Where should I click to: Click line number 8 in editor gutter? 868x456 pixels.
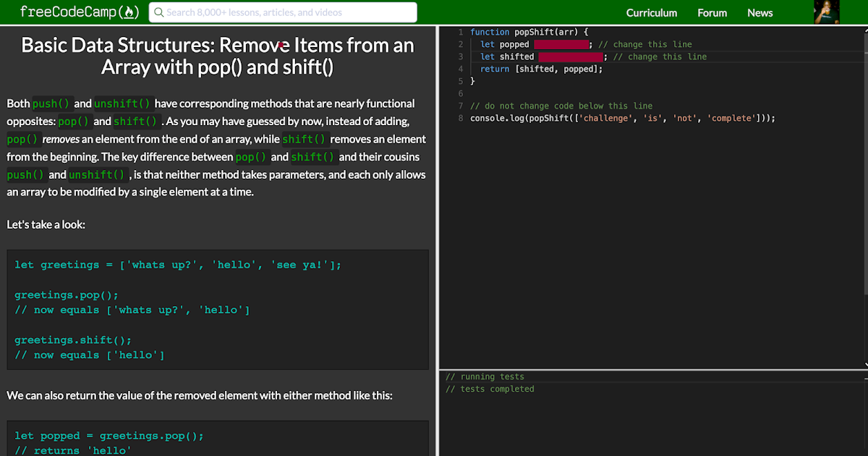[461, 118]
